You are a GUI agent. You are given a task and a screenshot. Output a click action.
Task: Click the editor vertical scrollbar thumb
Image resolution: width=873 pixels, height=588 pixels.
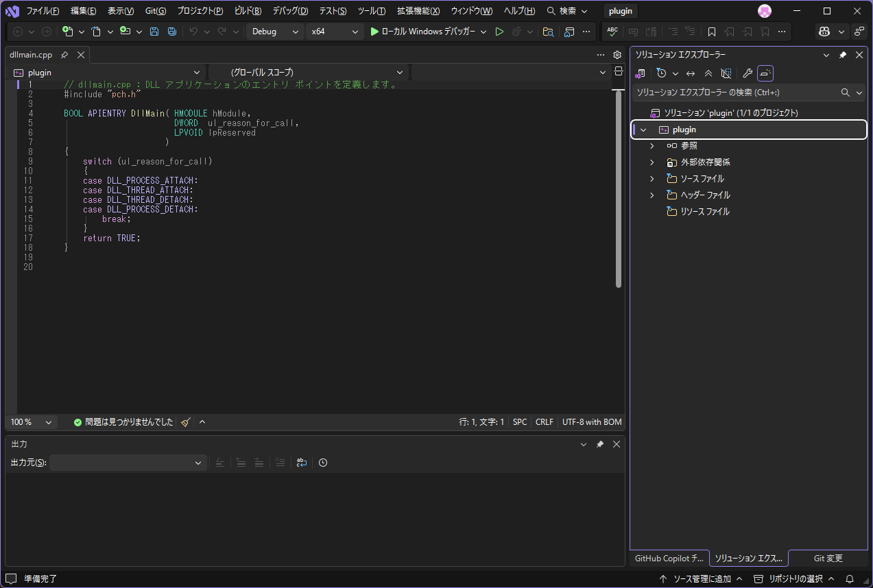[x=619, y=188]
